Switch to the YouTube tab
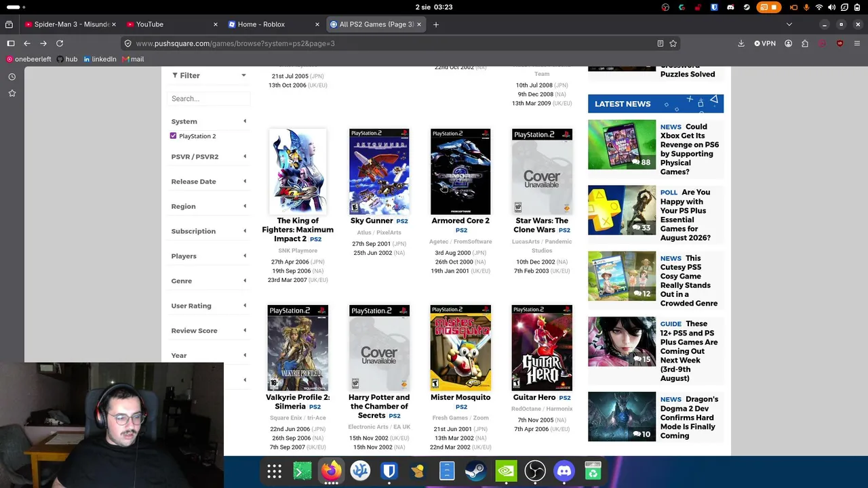 coord(172,24)
